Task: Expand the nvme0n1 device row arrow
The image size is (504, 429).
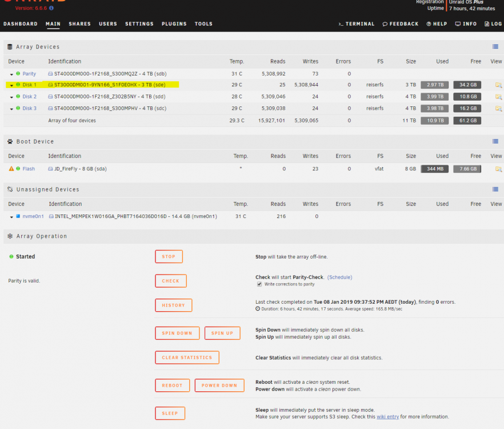Action: [11, 217]
